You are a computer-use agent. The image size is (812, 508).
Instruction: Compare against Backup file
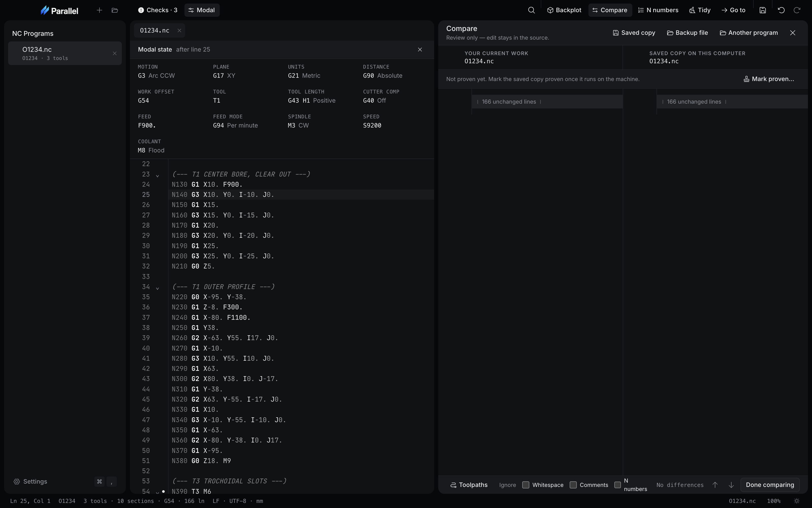(687, 33)
